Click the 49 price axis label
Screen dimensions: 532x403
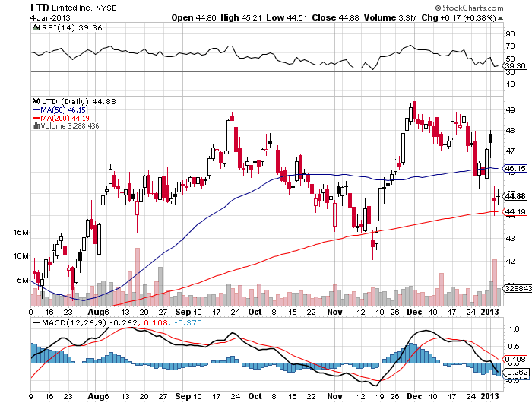(x=510, y=109)
